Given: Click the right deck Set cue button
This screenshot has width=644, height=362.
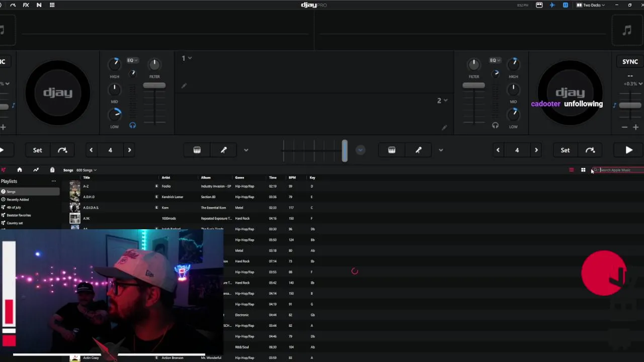Looking at the screenshot, I should click(x=565, y=150).
